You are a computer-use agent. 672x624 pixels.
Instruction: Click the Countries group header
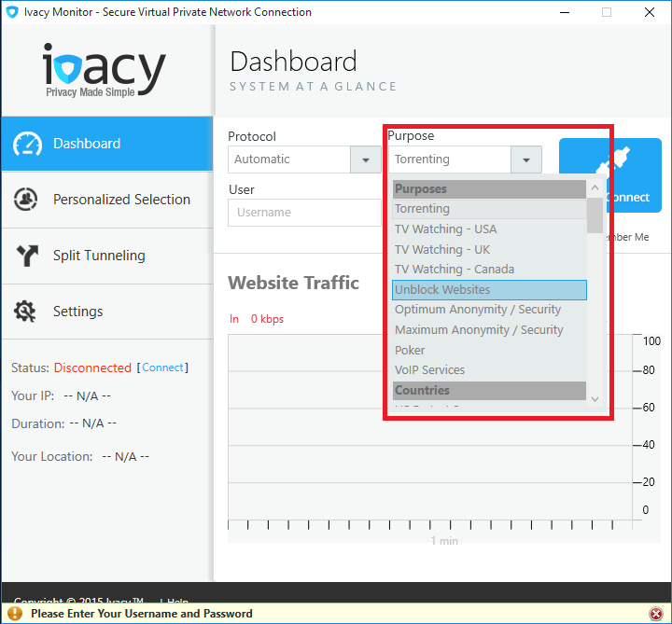click(x=489, y=391)
